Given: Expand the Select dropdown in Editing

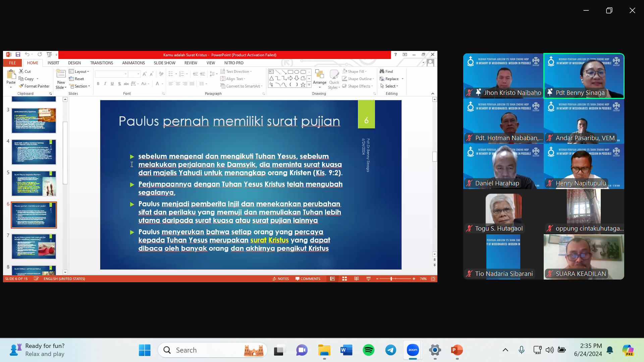Looking at the screenshot, I should click(389, 86).
